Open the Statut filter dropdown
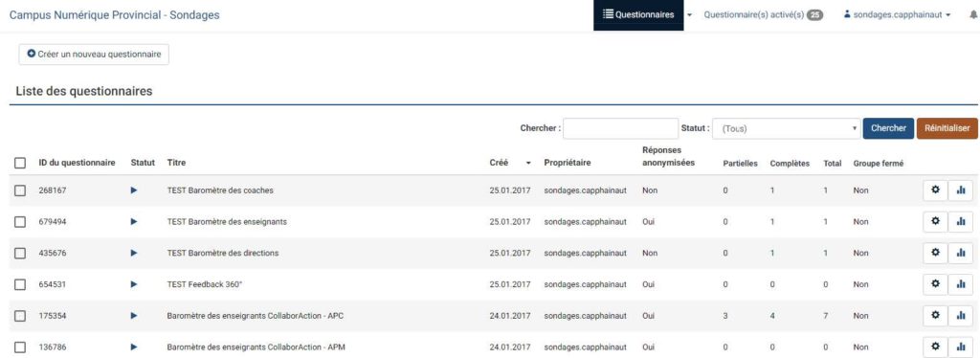The image size is (980, 358). coord(787,128)
